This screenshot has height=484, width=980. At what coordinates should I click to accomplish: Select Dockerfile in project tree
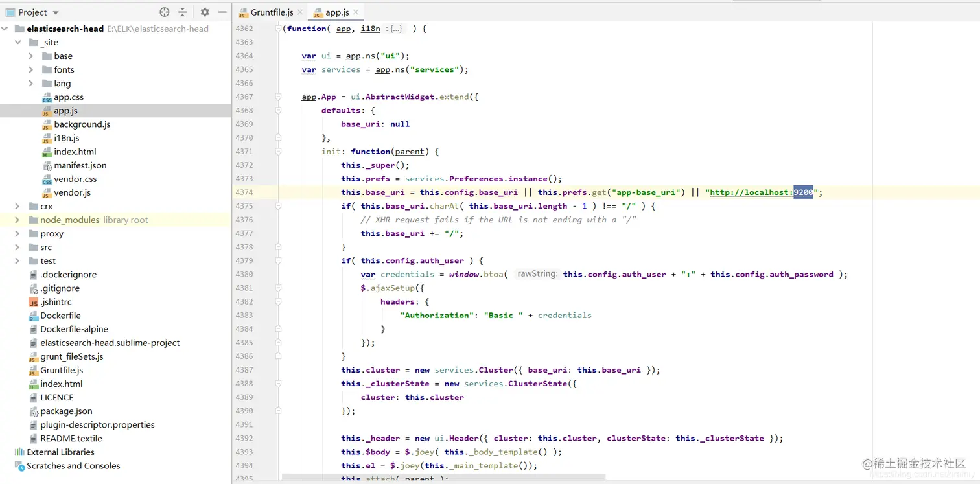click(x=60, y=316)
